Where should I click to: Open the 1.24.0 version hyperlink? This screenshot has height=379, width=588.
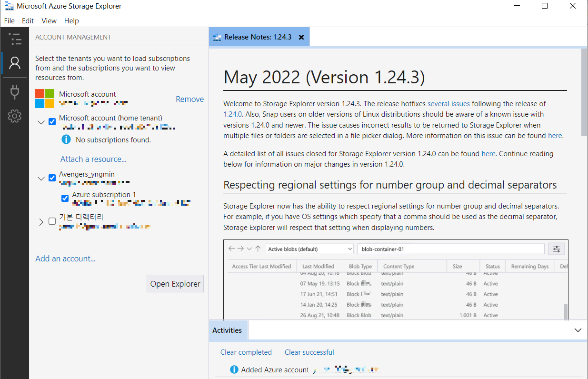tap(233, 114)
